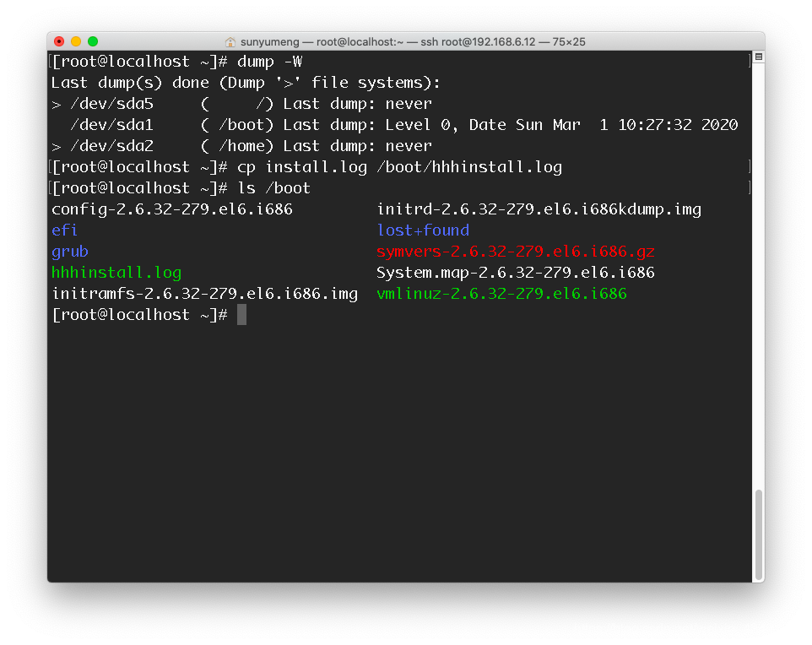Click the 'ls /boot' command text
The height and width of the screenshot is (645, 812).
tap(274, 188)
